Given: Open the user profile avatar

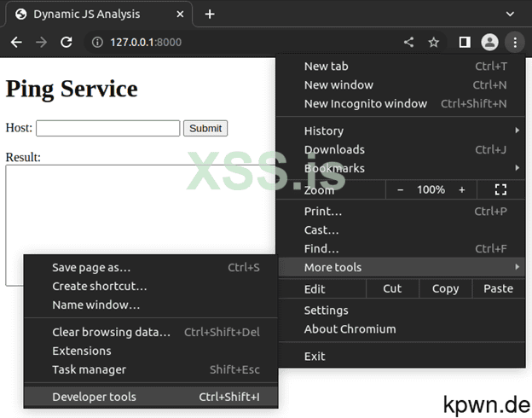Looking at the screenshot, I should (489, 43).
